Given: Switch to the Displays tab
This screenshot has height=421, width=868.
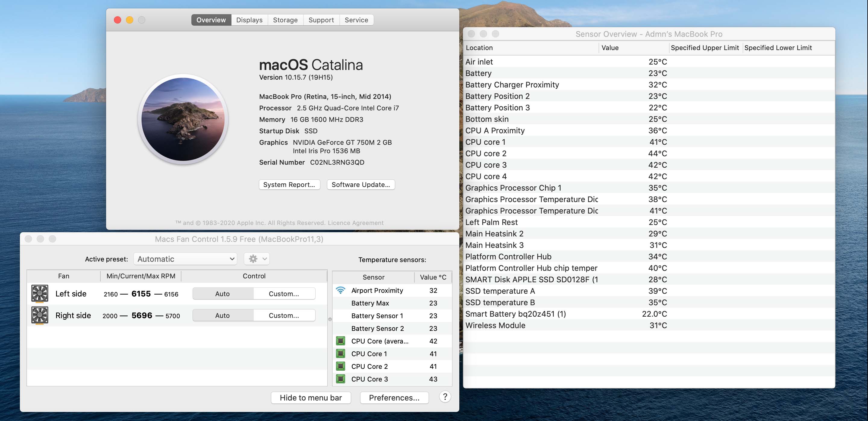Looking at the screenshot, I should click(249, 20).
